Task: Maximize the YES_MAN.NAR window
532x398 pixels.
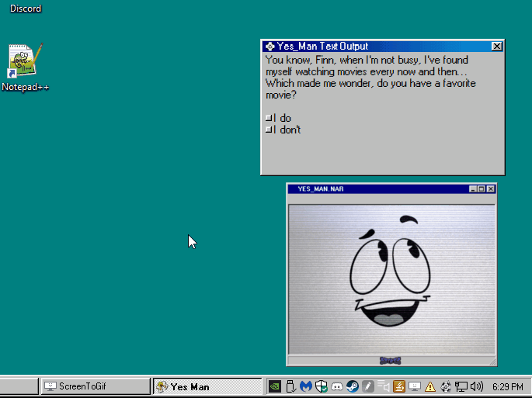Action: [x=481, y=189]
